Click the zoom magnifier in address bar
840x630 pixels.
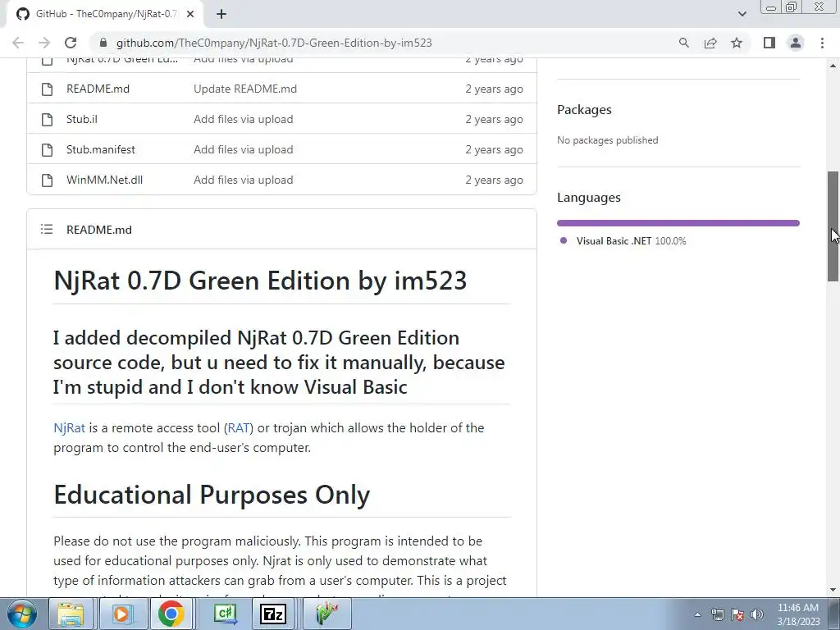tap(683, 43)
